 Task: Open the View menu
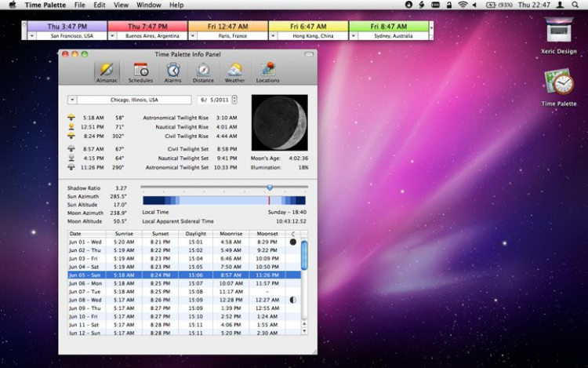pos(121,5)
